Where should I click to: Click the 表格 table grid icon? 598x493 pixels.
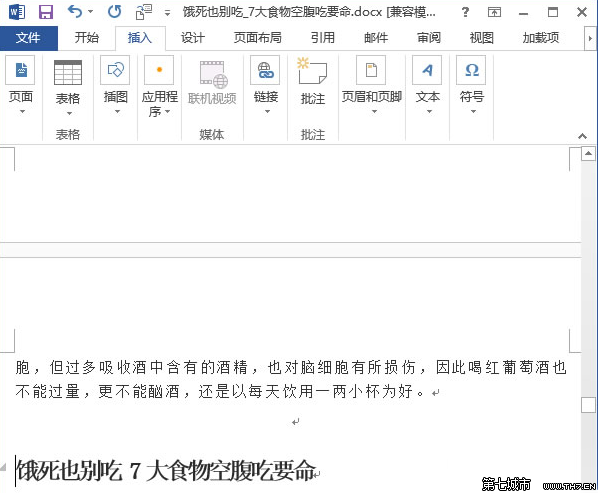68,72
